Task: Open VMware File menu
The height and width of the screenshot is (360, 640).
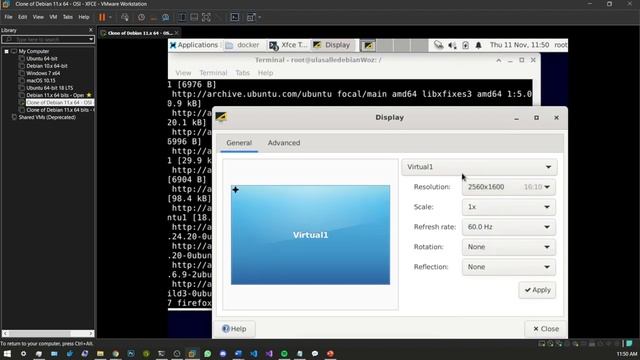Action: [x=8, y=17]
